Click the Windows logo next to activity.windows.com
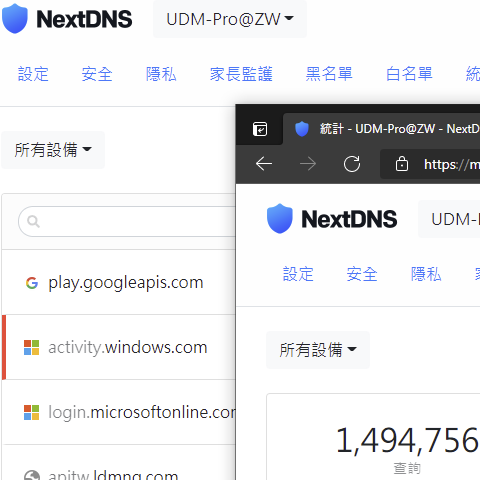Viewport: 480px width, 480px height. [32, 347]
